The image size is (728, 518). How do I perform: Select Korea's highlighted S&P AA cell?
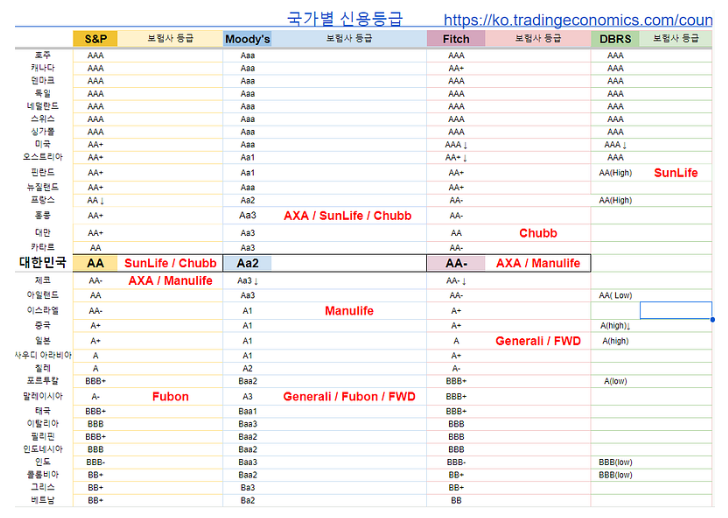point(96,263)
